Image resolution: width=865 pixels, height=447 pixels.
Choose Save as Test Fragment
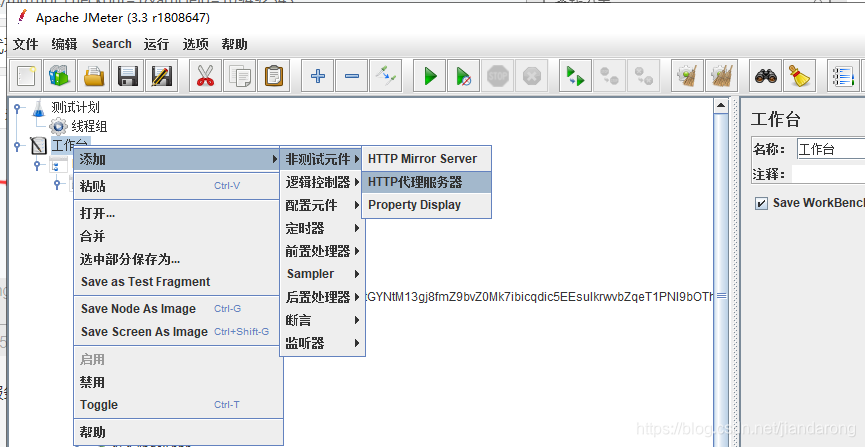pos(178,281)
